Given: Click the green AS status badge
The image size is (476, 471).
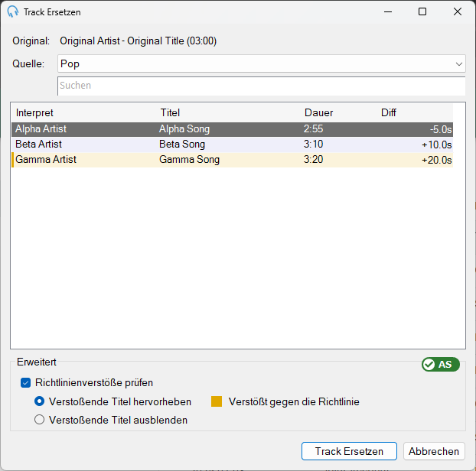Looking at the screenshot, I should (441, 364).
